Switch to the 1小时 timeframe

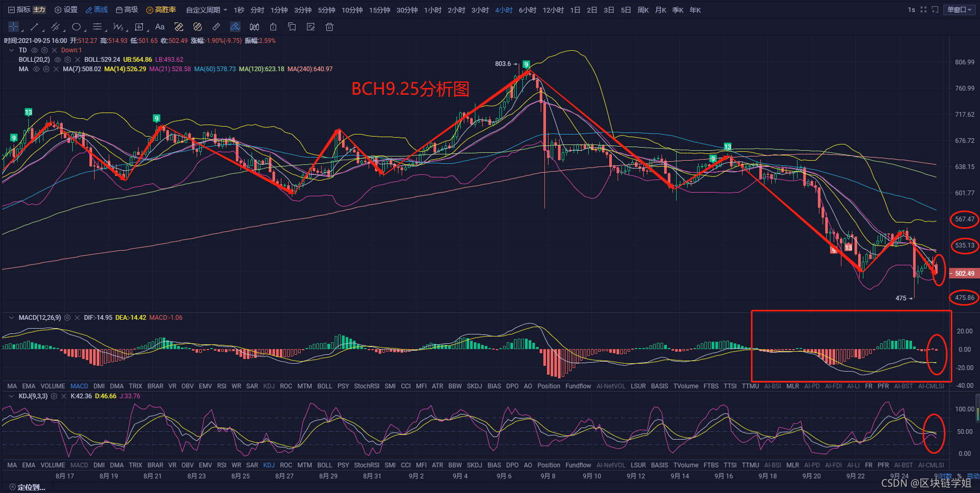pyautogui.click(x=432, y=10)
